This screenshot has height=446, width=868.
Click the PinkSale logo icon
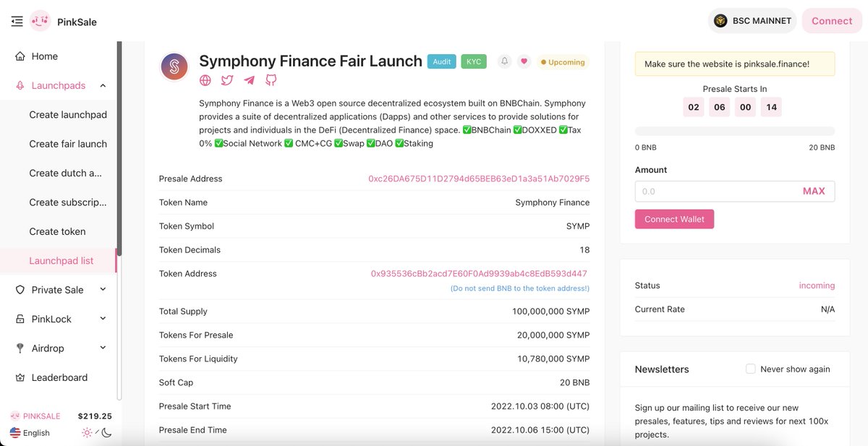coord(41,22)
